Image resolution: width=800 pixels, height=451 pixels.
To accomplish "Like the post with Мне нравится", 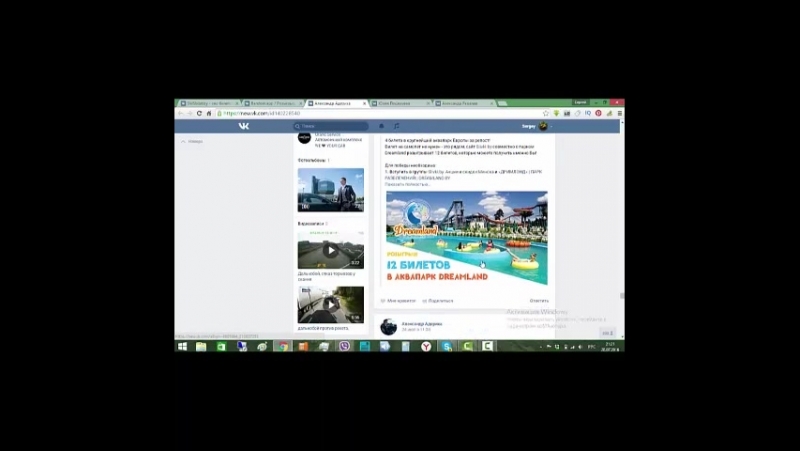I will 398,301.
